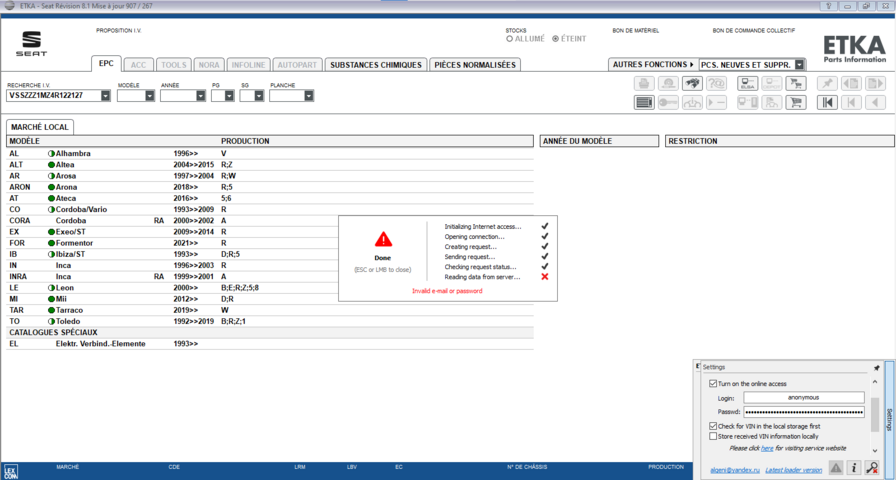Image resolution: width=896 pixels, height=480 pixels.
Task: Click the page-with-right-arrow icon
Action: coord(875,83)
